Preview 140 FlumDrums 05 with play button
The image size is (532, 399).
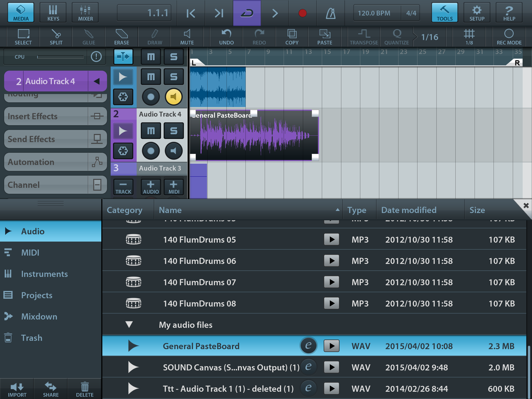(331, 239)
